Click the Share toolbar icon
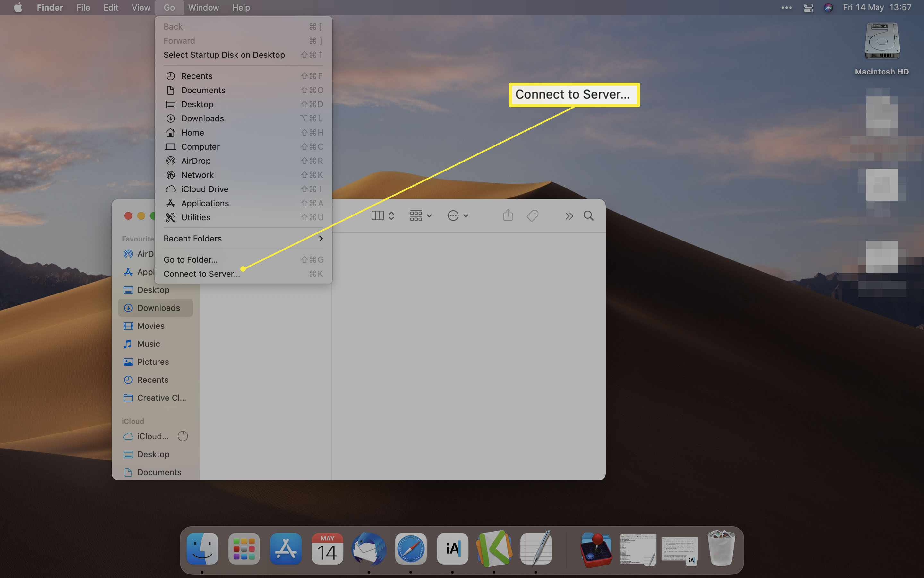 click(x=508, y=215)
